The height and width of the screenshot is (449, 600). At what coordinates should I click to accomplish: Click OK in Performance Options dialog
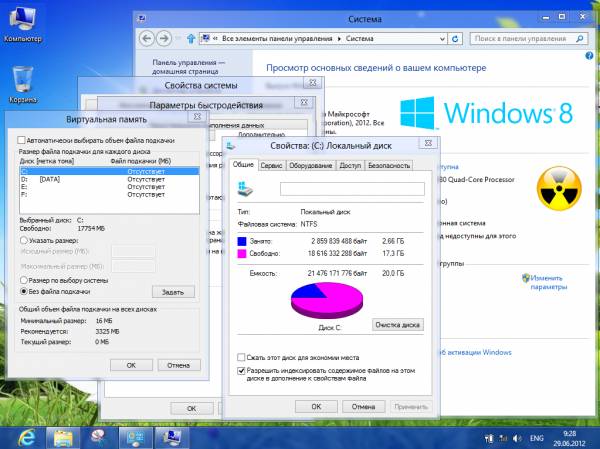point(192,408)
